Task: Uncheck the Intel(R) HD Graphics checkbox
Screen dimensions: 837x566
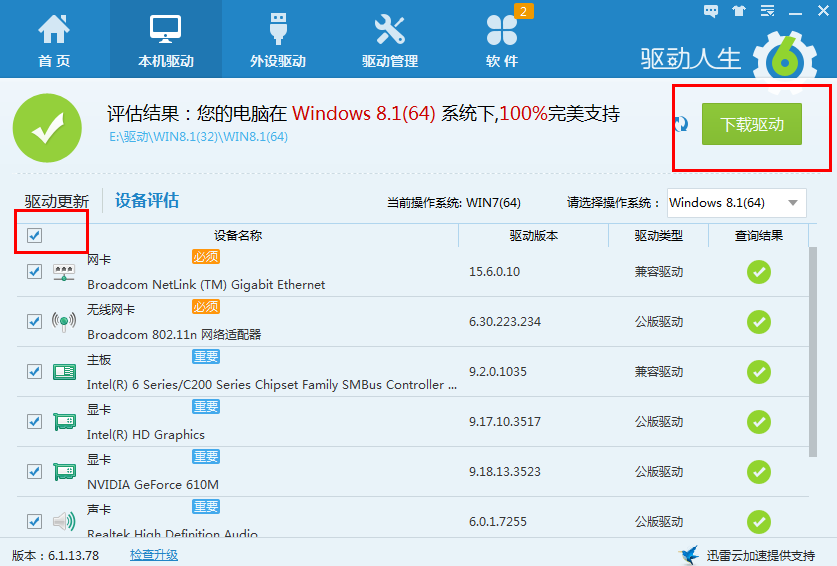Action: 35,422
